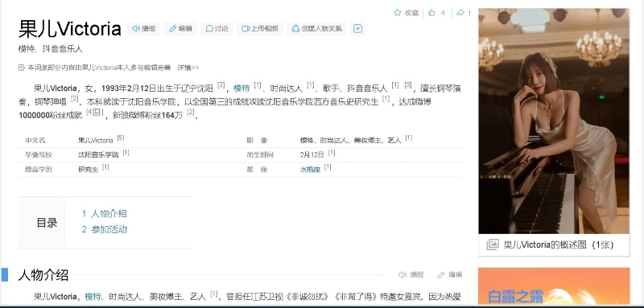The height and width of the screenshot is (308, 644).
Task: Open the 详情>> details link
Action: click(x=188, y=68)
